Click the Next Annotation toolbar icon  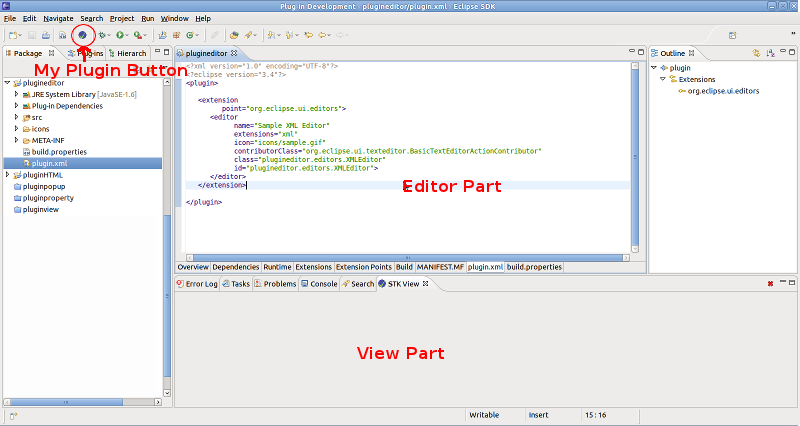click(x=271, y=35)
